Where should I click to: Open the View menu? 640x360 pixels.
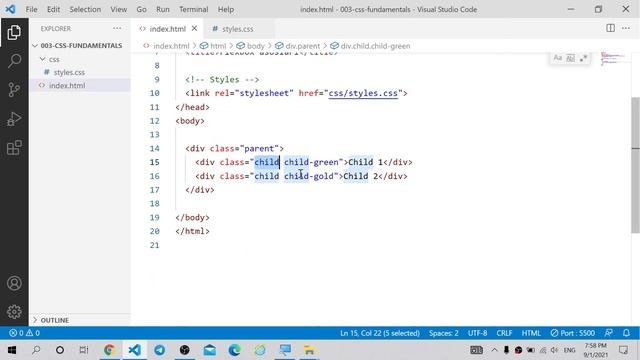point(118,9)
